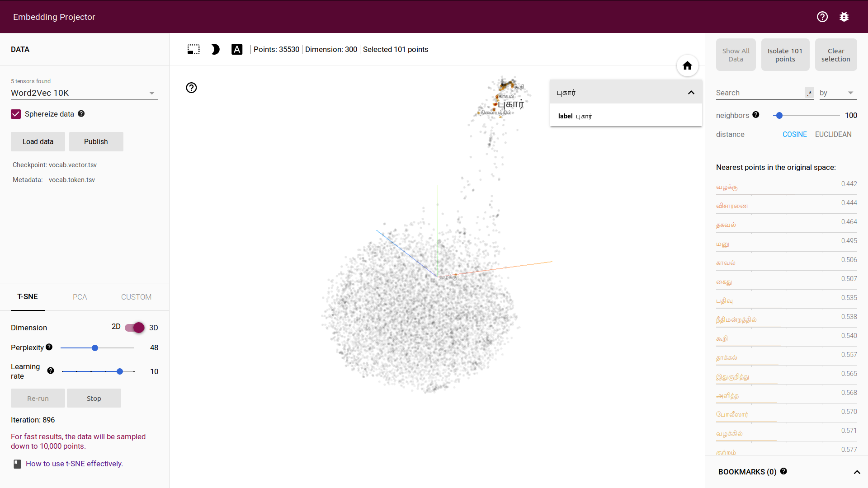Click the regex search toggle icon

click(x=809, y=93)
